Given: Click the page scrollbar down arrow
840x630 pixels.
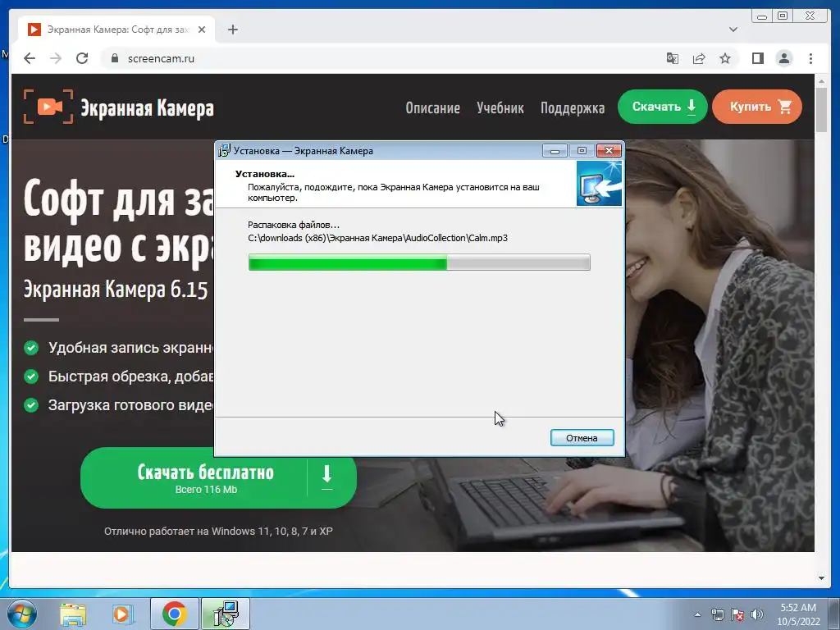Looking at the screenshot, I should pos(821,578).
